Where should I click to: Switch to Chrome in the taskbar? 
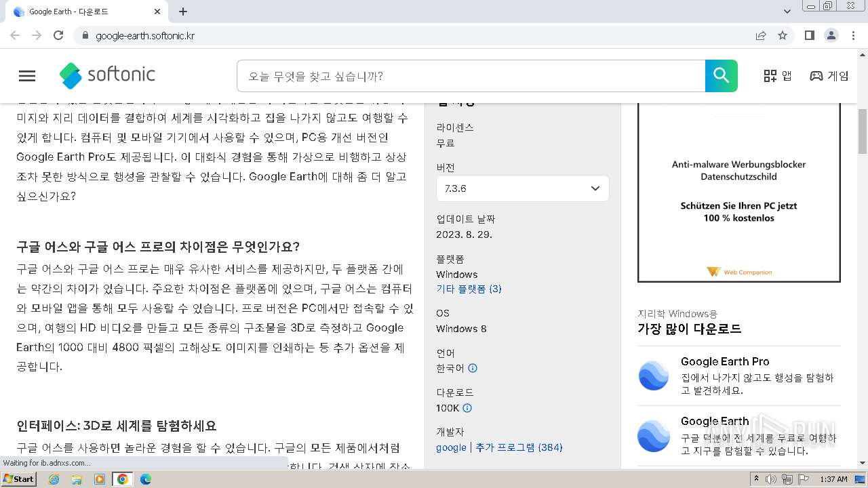(123, 479)
